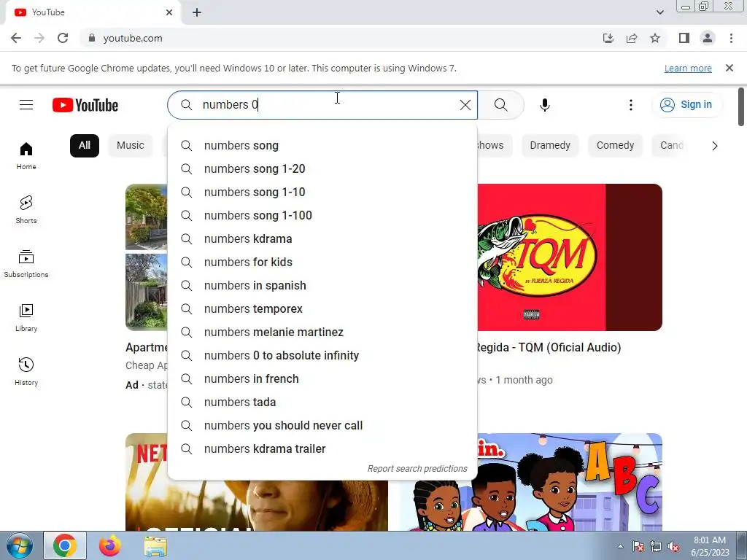Click the muted volume tray icon
The height and width of the screenshot is (560, 747).
click(x=673, y=547)
